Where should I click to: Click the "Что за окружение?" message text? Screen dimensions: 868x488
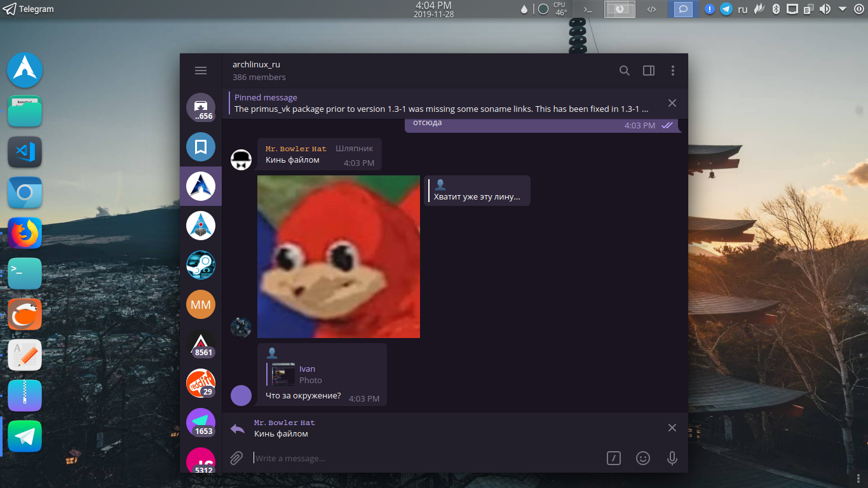click(303, 396)
